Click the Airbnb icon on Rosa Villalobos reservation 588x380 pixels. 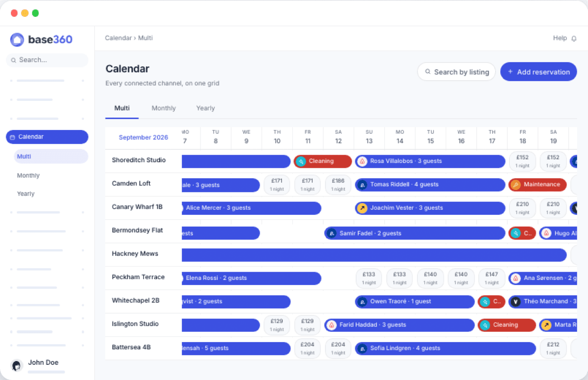click(x=362, y=161)
